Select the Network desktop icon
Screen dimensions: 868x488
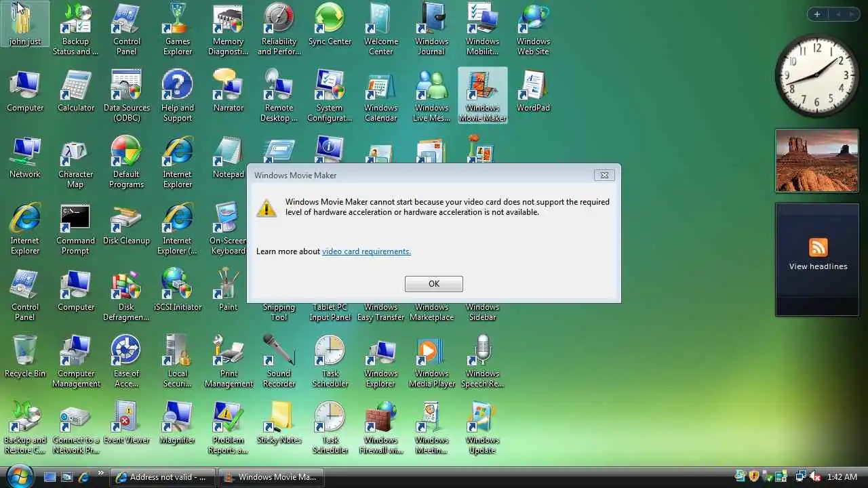click(x=25, y=157)
